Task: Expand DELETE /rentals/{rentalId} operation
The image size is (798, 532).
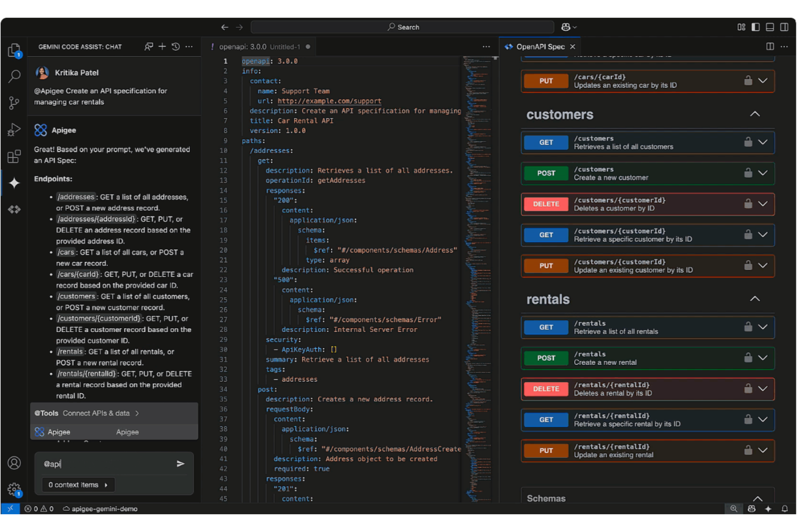Action: (763, 388)
